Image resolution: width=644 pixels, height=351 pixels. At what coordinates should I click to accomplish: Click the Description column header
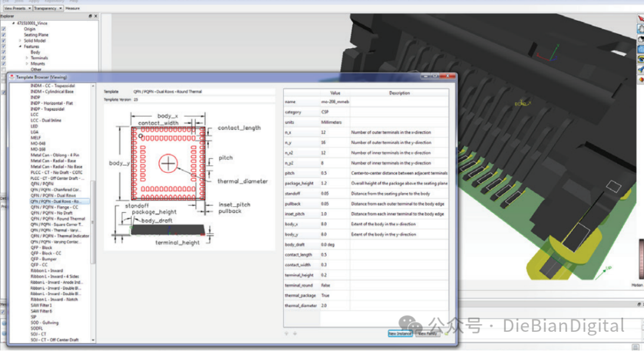(x=399, y=93)
